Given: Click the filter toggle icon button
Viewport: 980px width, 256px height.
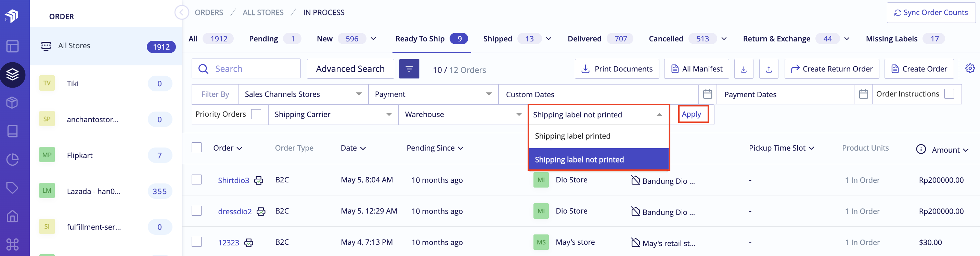Looking at the screenshot, I should (x=409, y=69).
